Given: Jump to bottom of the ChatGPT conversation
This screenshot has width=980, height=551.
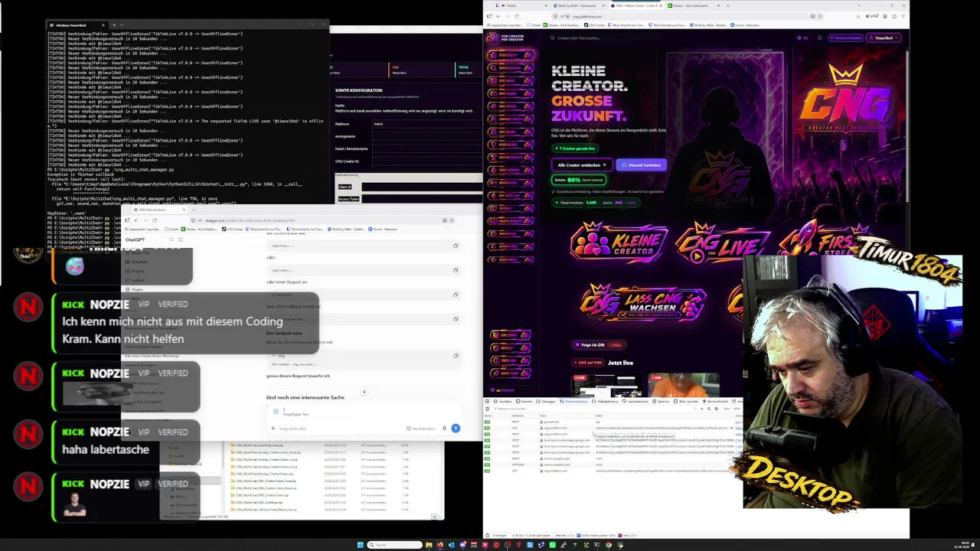Looking at the screenshot, I should [x=364, y=392].
